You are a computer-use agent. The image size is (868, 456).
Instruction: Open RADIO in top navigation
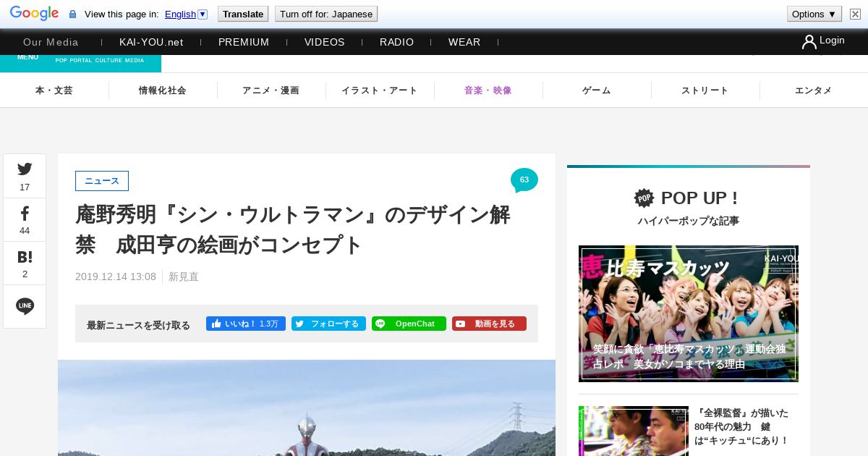(397, 42)
